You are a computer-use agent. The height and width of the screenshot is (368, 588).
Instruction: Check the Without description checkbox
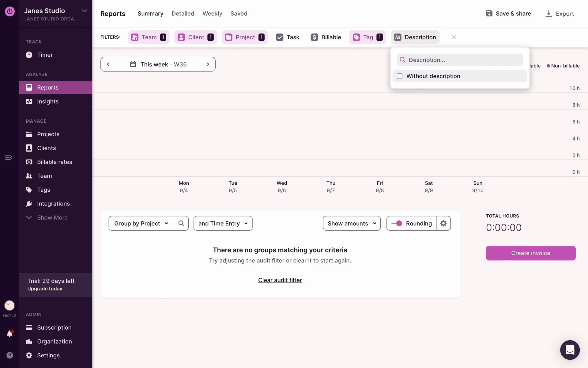400,76
